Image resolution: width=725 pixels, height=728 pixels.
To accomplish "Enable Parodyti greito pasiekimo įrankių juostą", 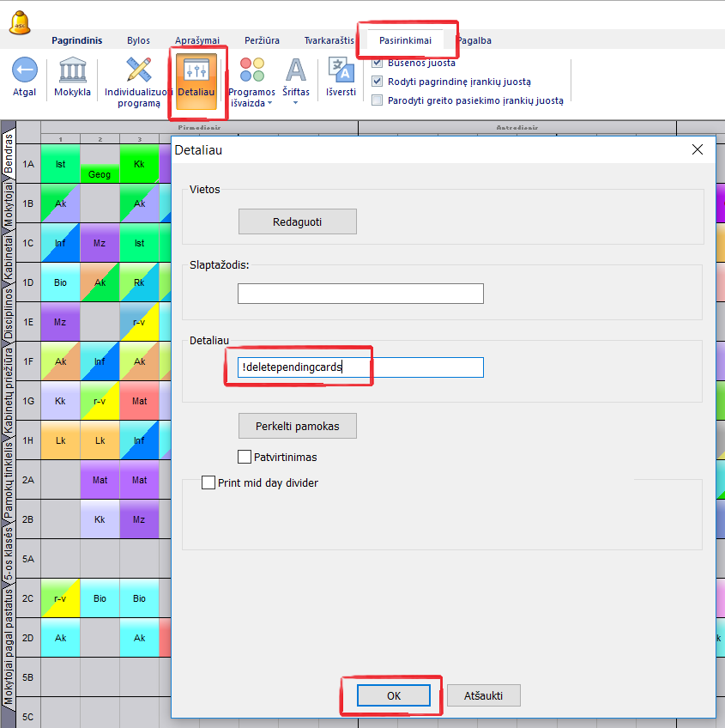I will click(378, 100).
